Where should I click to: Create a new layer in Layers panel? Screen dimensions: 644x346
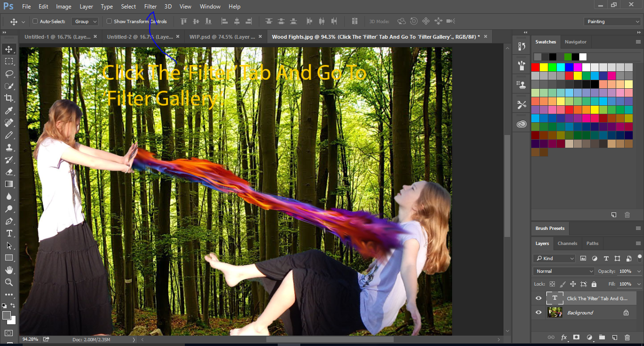pyautogui.click(x=614, y=338)
